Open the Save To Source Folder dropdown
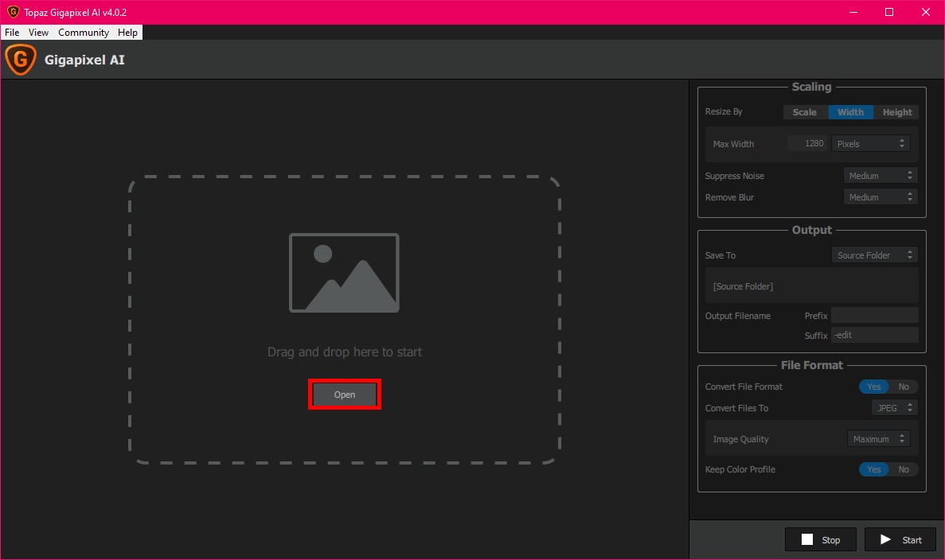 tap(874, 255)
